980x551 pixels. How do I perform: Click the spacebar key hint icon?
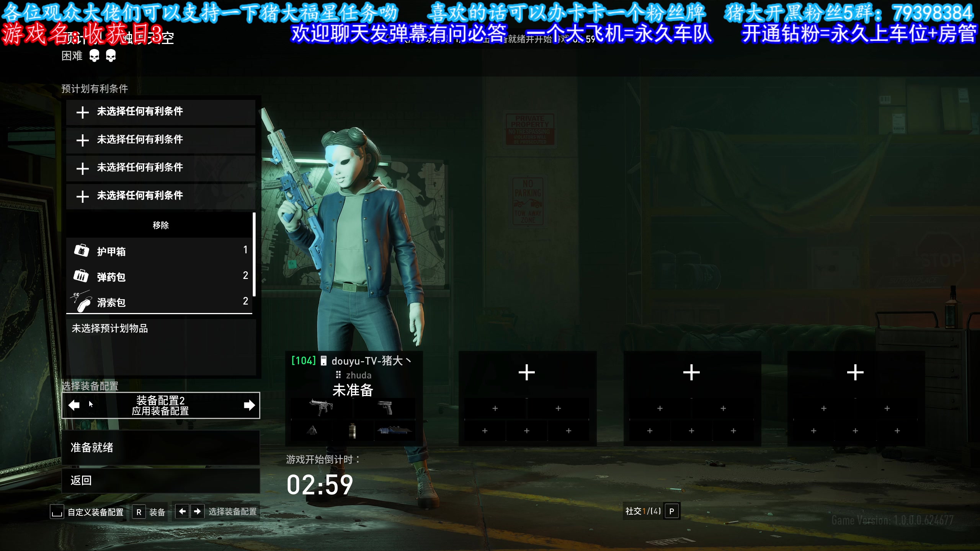coord(57,512)
